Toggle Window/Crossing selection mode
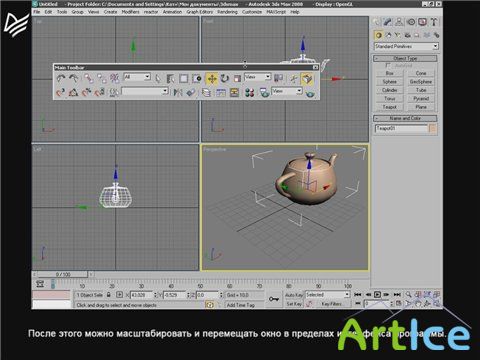 (x=197, y=79)
